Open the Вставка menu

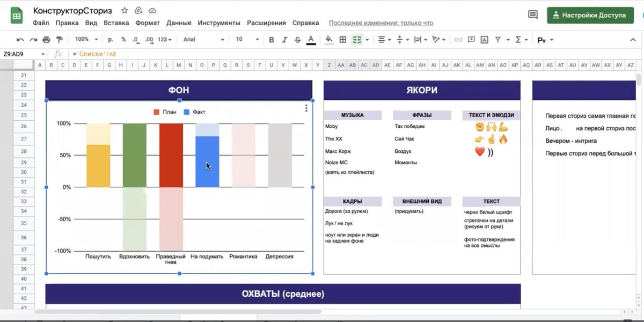[x=116, y=23]
